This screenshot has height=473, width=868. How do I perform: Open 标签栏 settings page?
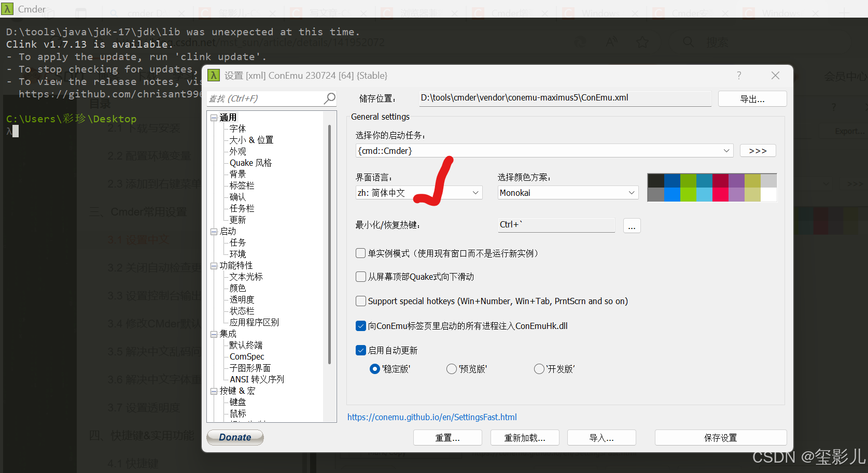click(x=242, y=185)
